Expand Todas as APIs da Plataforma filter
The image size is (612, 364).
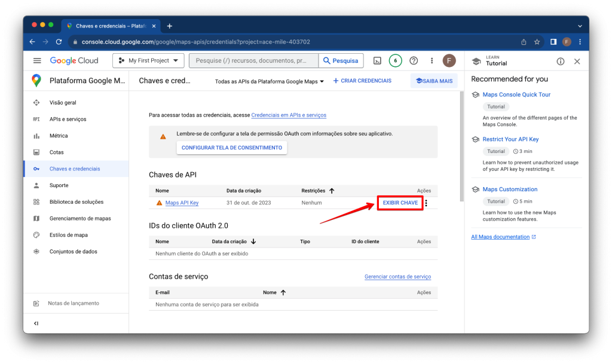270,81
